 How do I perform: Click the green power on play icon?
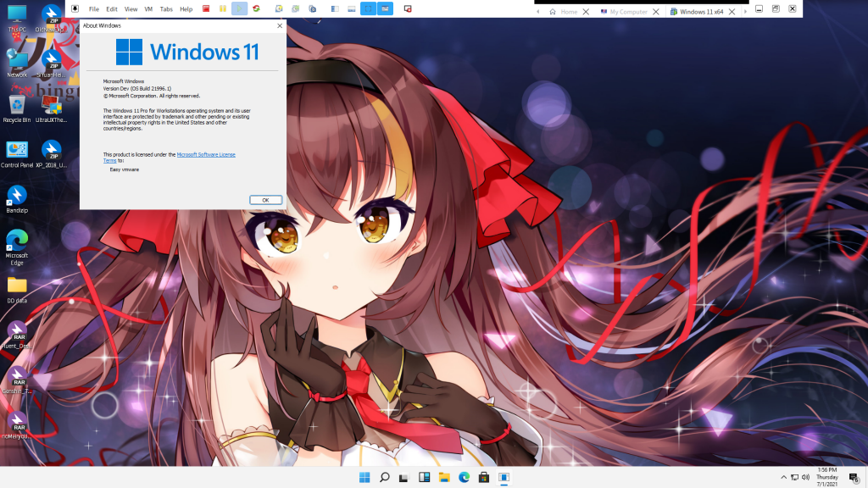pyautogui.click(x=239, y=8)
